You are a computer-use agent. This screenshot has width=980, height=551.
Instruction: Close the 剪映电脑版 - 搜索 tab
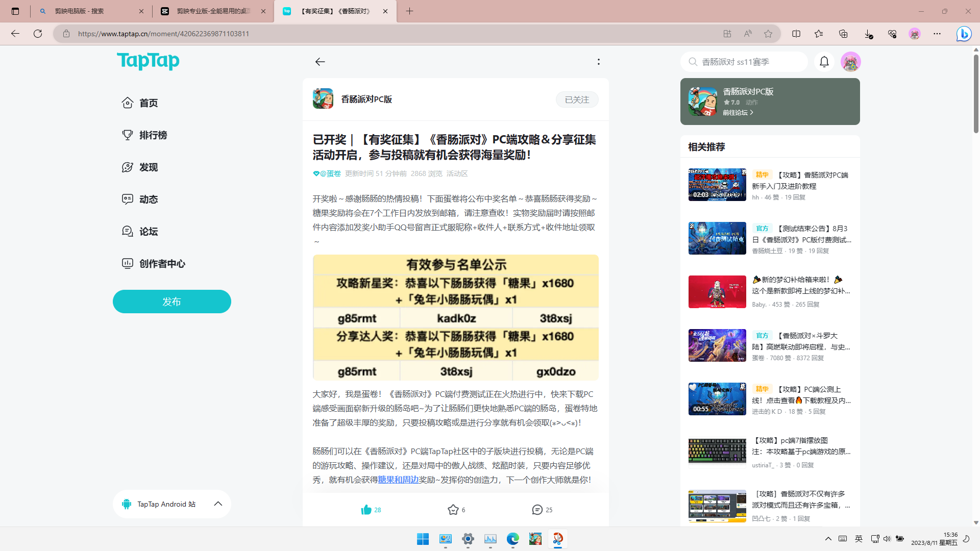click(x=141, y=11)
